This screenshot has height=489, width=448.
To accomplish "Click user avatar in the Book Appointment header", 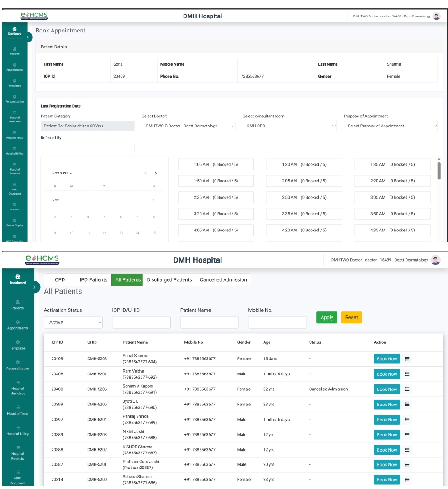I will click(437, 16).
